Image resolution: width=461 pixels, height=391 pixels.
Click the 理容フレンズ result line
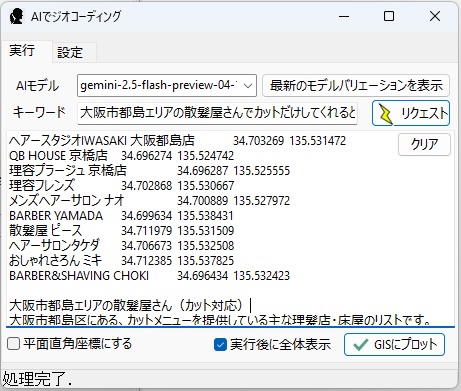pos(122,186)
